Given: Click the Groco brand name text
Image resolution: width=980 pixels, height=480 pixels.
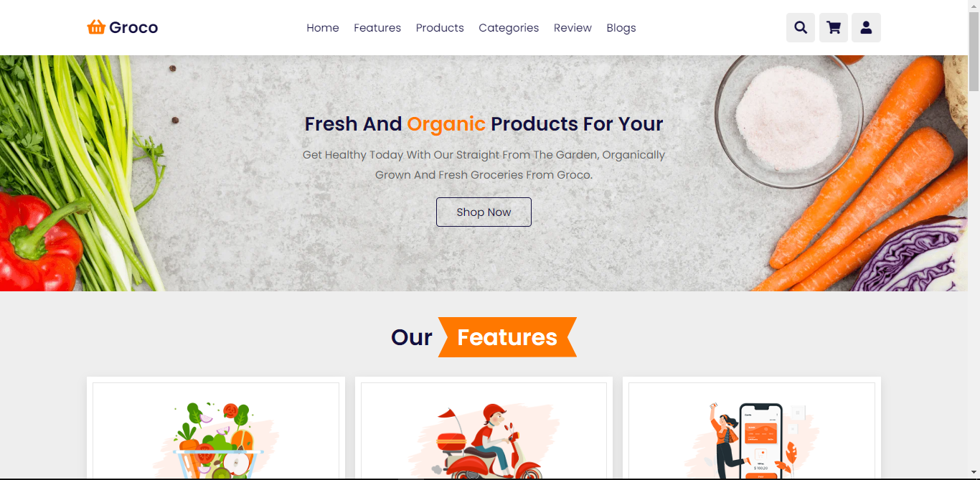Looking at the screenshot, I should click(x=133, y=28).
